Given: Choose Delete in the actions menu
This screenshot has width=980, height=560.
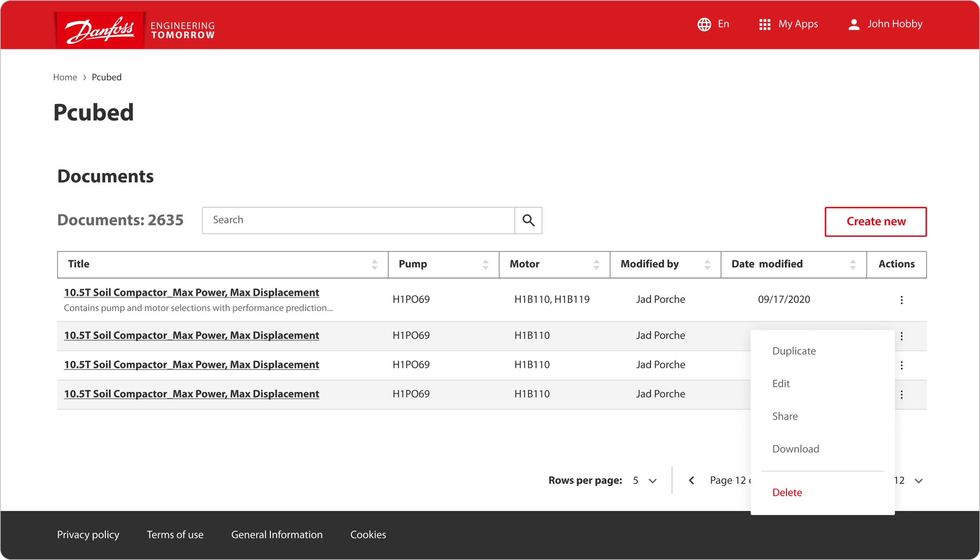Looking at the screenshot, I should 787,492.
